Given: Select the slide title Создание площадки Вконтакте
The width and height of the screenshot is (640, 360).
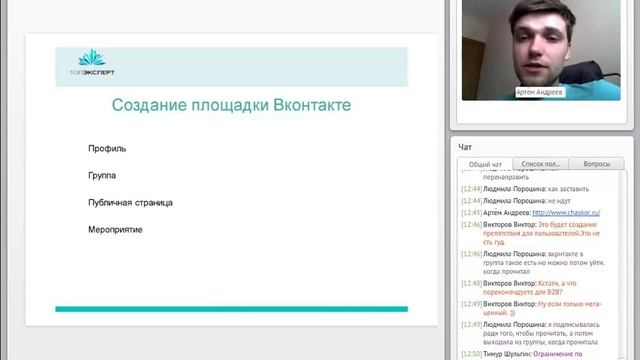Looking at the screenshot, I should [231, 105].
